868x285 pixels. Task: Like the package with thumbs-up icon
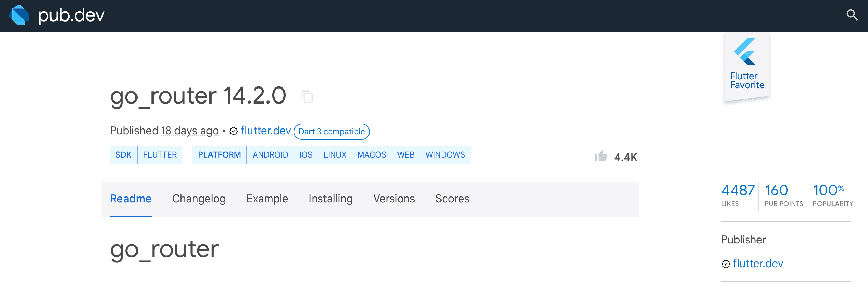tap(601, 157)
